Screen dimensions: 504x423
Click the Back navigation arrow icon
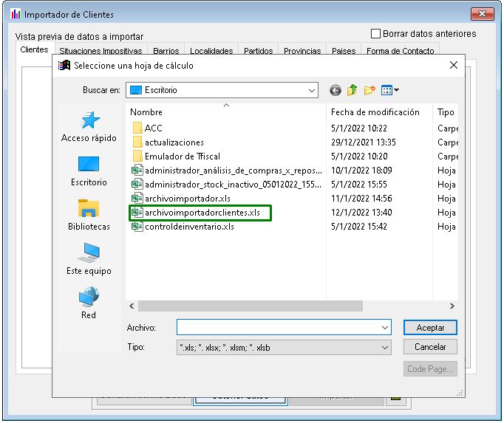click(336, 90)
